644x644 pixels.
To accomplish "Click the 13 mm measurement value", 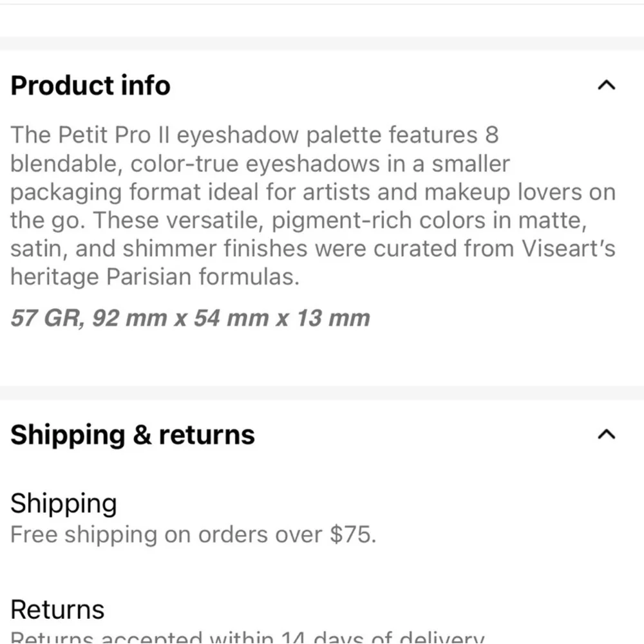I will pos(333,318).
